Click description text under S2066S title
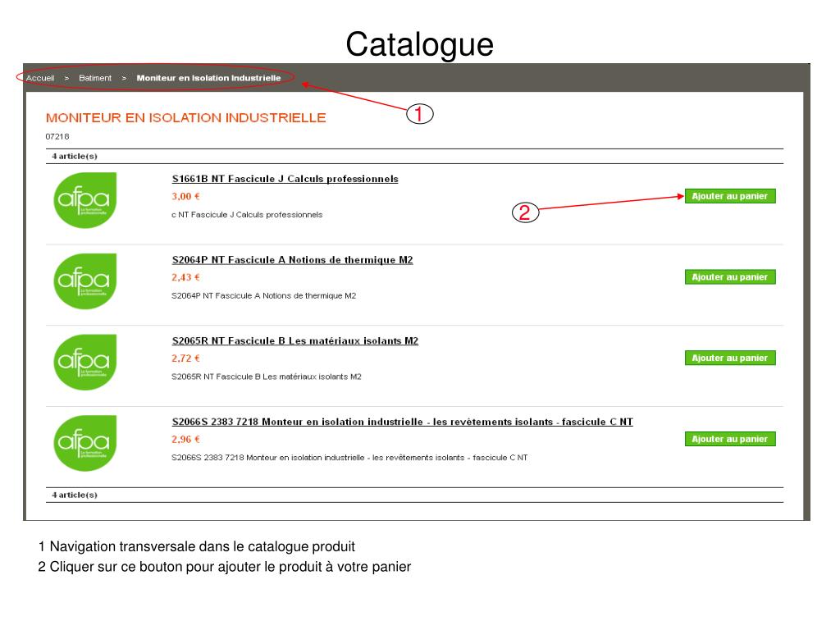 point(349,458)
